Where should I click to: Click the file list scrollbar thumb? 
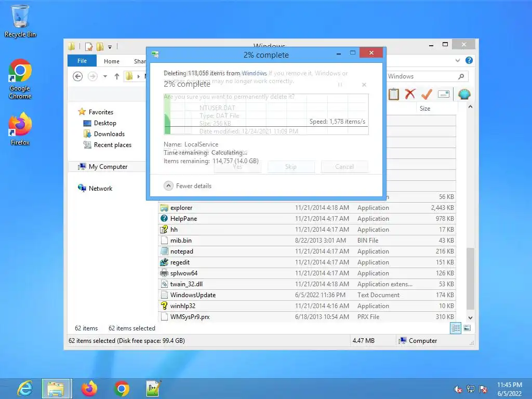[x=470, y=278]
